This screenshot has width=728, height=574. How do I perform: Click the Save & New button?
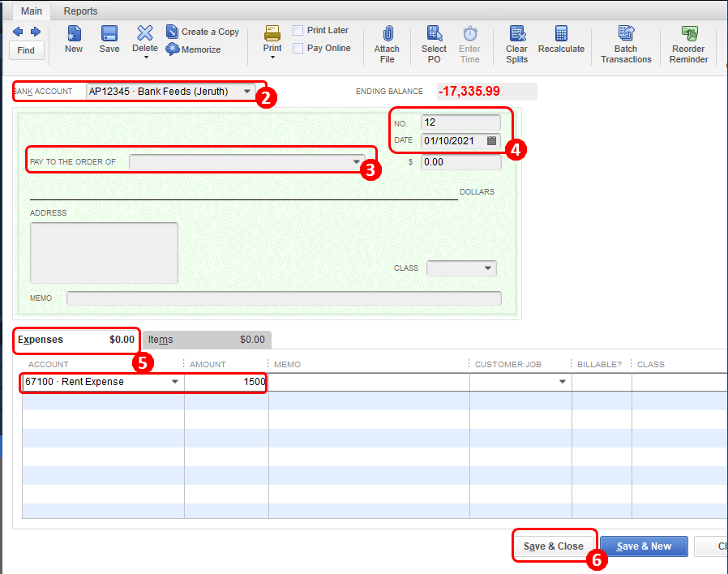pyautogui.click(x=644, y=546)
